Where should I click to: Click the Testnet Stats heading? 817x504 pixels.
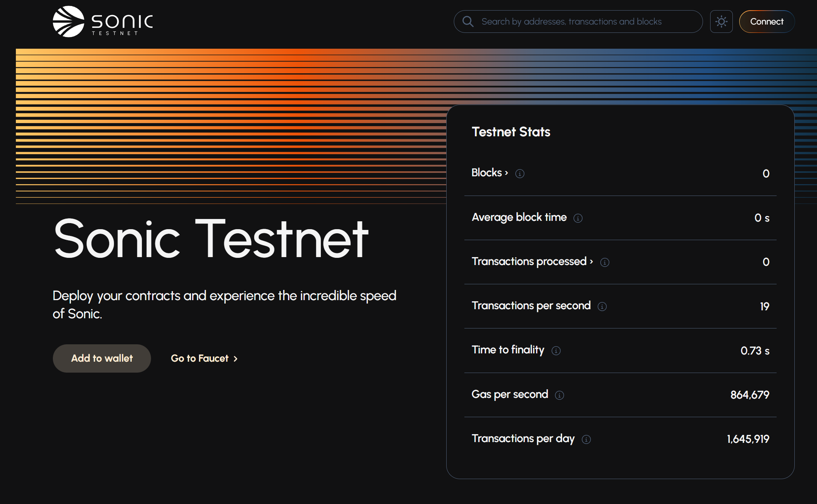[511, 132]
